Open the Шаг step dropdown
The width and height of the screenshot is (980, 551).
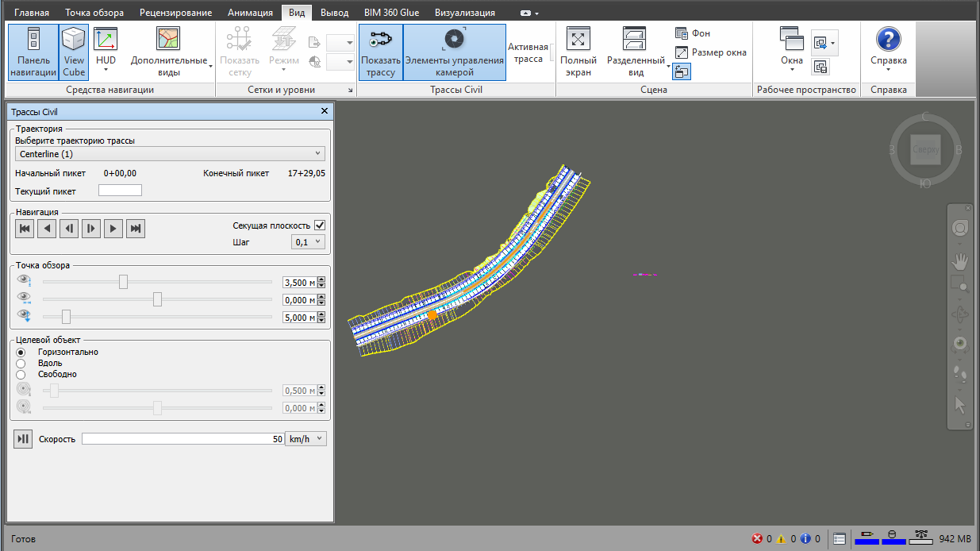pyautogui.click(x=308, y=242)
